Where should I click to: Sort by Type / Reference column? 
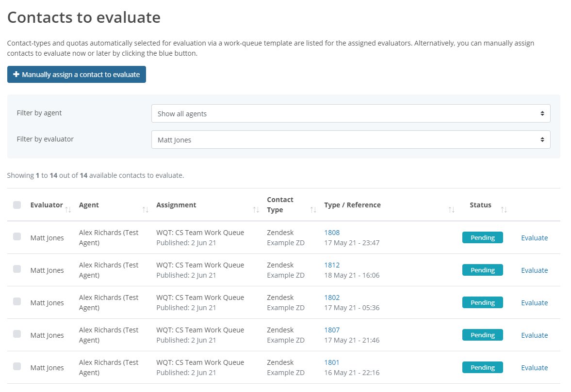(452, 208)
